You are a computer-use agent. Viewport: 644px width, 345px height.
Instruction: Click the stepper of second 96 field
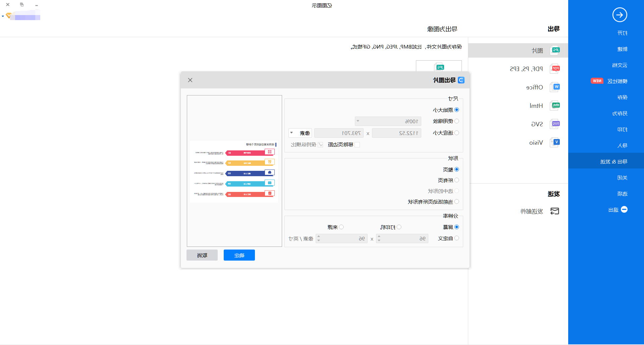[319, 238]
